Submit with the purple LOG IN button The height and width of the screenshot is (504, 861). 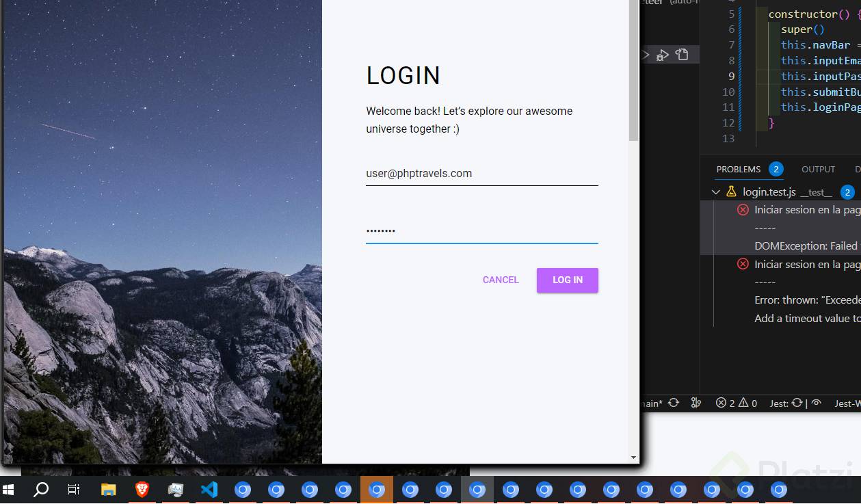point(568,280)
